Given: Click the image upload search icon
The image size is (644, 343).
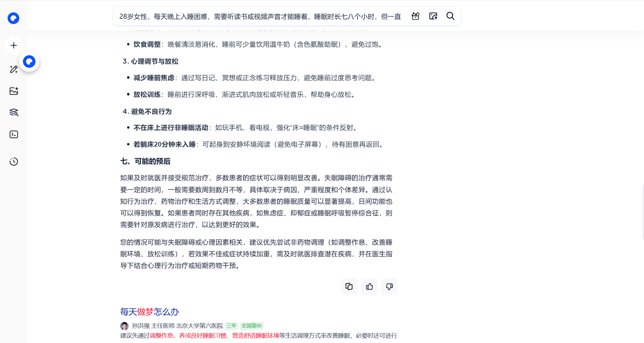Looking at the screenshot, I should (433, 16).
